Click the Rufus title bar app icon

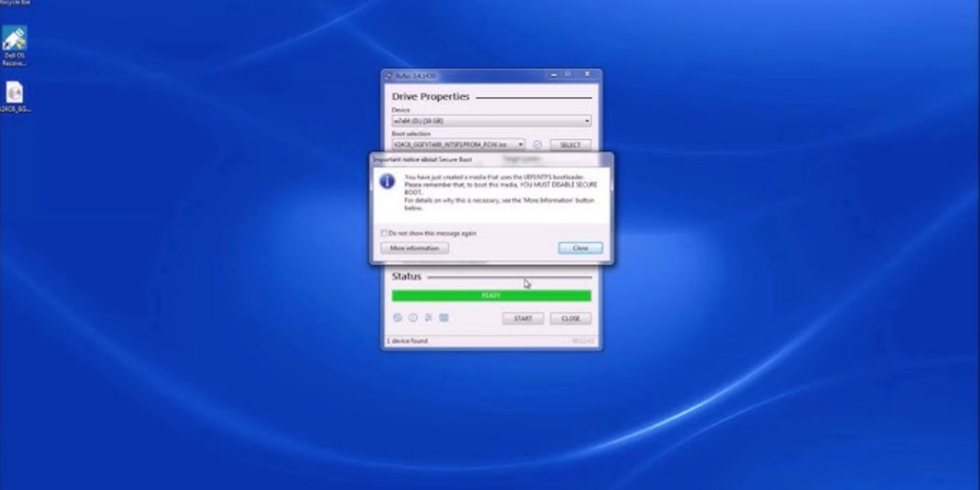click(389, 76)
